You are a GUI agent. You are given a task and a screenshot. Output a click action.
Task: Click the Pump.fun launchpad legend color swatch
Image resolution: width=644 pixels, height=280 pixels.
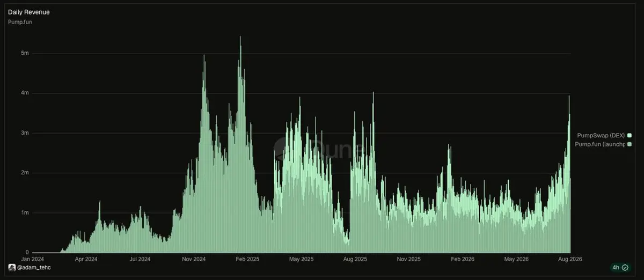tap(630, 144)
